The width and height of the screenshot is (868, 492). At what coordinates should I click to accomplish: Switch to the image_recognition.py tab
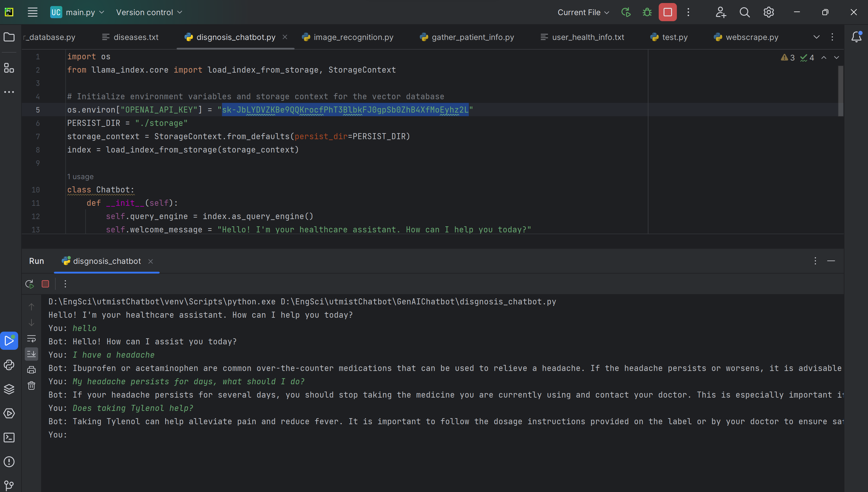[353, 37]
